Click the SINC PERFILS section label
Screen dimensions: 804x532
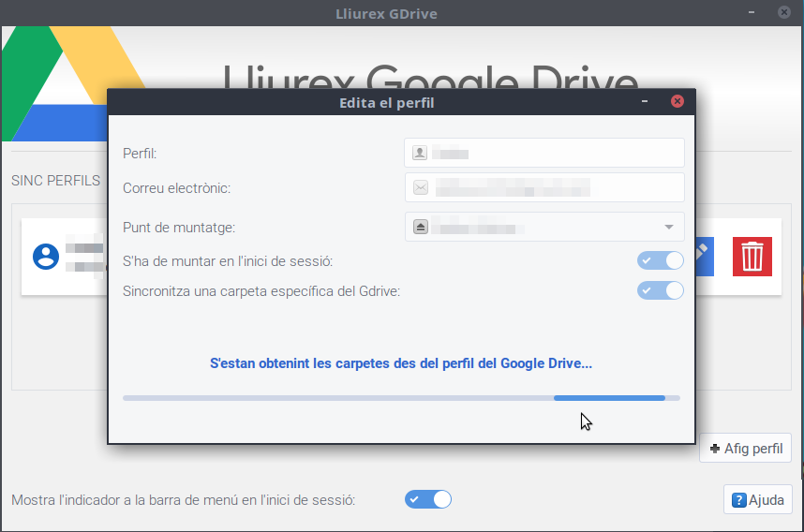pos(55,180)
